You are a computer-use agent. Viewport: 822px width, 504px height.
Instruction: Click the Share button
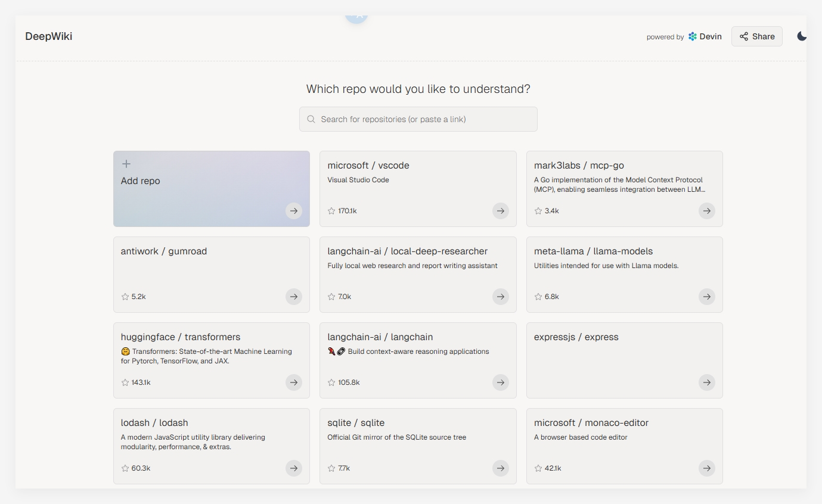point(756,36)
